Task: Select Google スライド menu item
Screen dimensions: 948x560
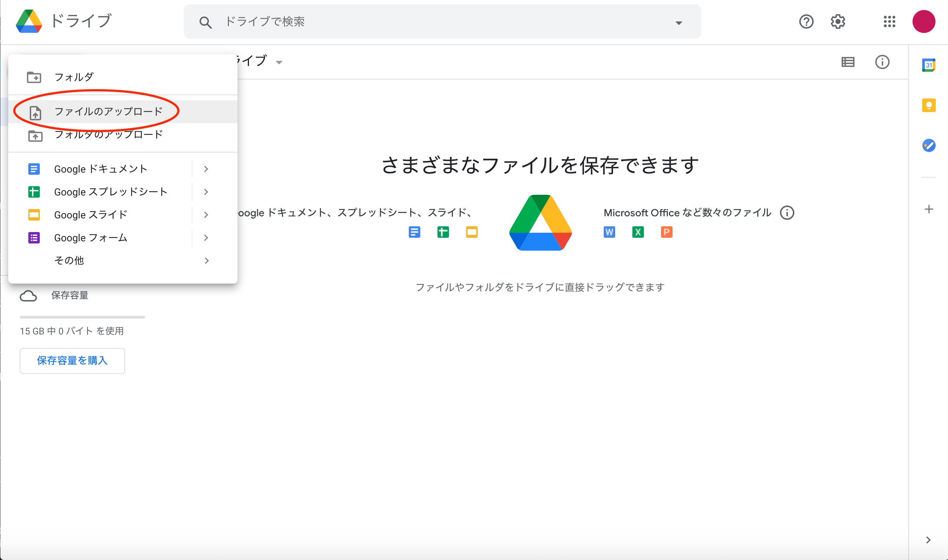Action: (x=123, y=215)
